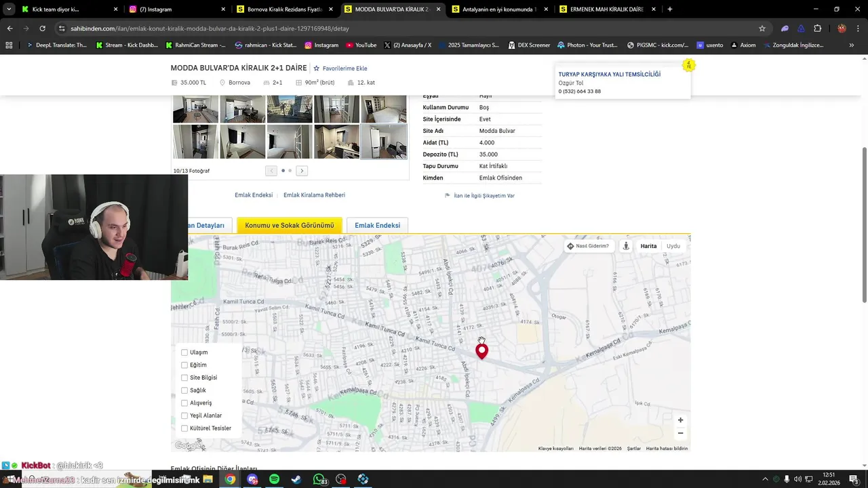Open the last highlighted photo thumbnail

click(x=384, y=142)
